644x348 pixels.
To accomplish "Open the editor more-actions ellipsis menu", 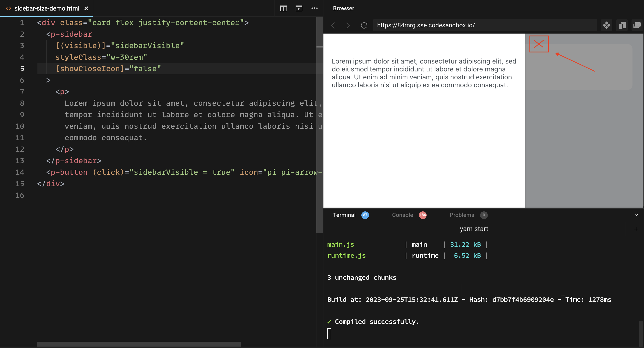I will tap(315, 8).
